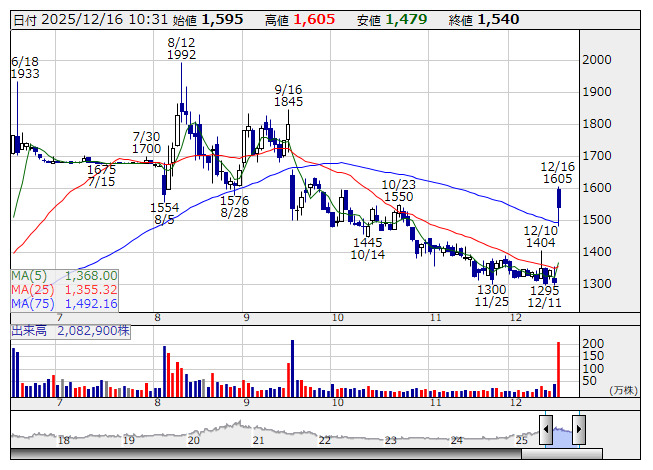
Task: Click the 1295 12/11 low label
Action: pos(545,296)
